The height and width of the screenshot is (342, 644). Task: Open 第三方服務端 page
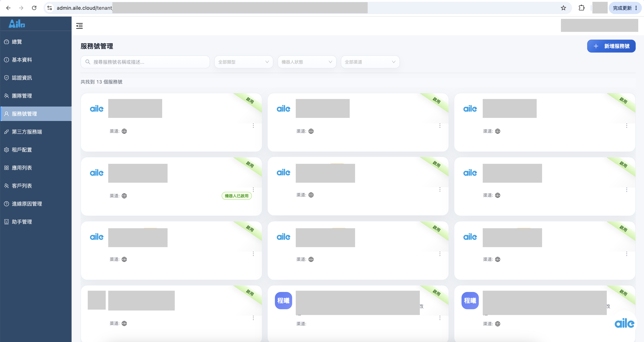click(x=36, y=132)
